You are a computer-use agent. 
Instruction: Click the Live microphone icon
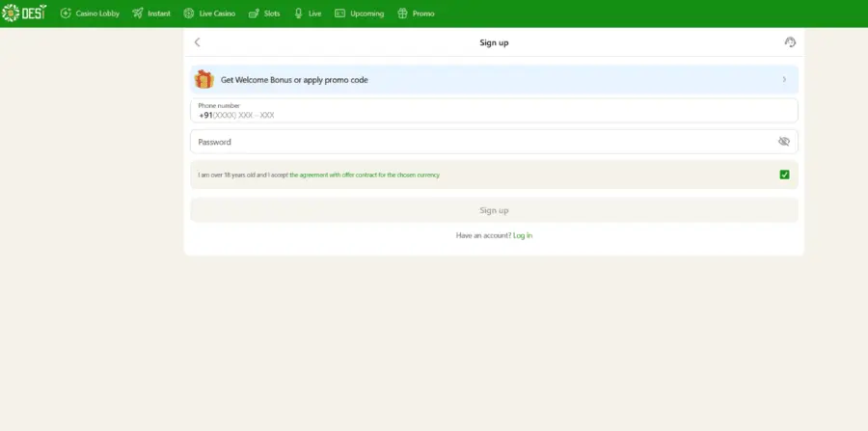[x=299, y=13]
